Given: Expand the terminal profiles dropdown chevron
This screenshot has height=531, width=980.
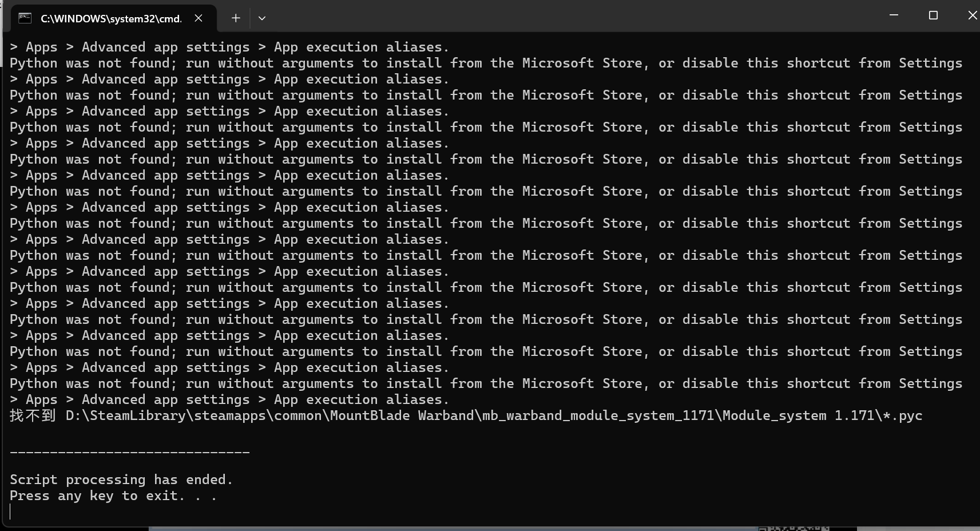Looking at the screenshot, I should [262, 18].
